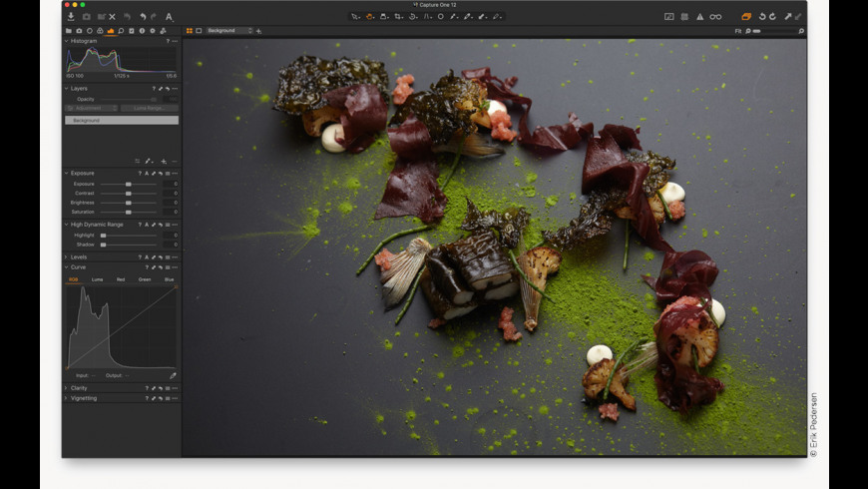
Task: Click the Fit zoom label
Action: [737, 31]
